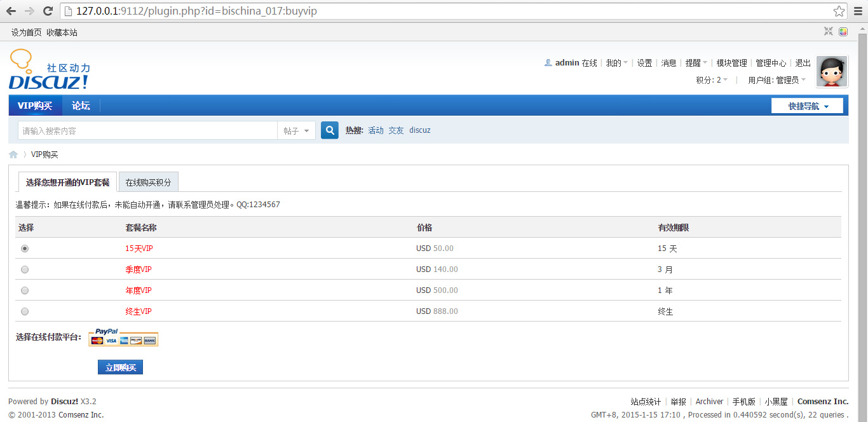Select the 年度VIP radio button

click(x=25, y=290)
